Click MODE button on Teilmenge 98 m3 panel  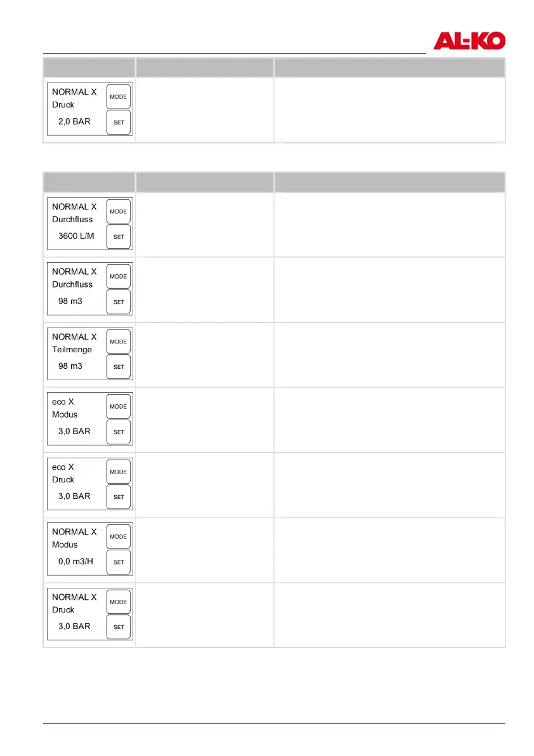pyautogui.click(x=119, y=342)
